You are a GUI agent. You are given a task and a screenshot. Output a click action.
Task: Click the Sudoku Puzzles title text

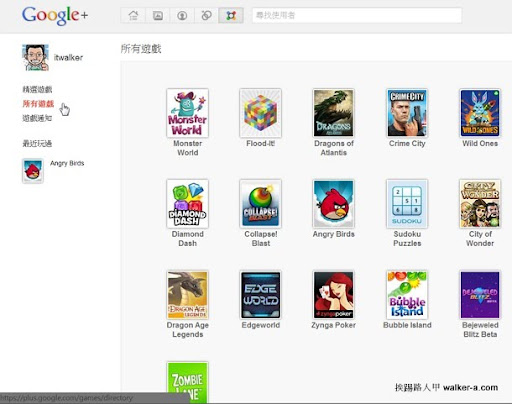(x=407, y=239)
